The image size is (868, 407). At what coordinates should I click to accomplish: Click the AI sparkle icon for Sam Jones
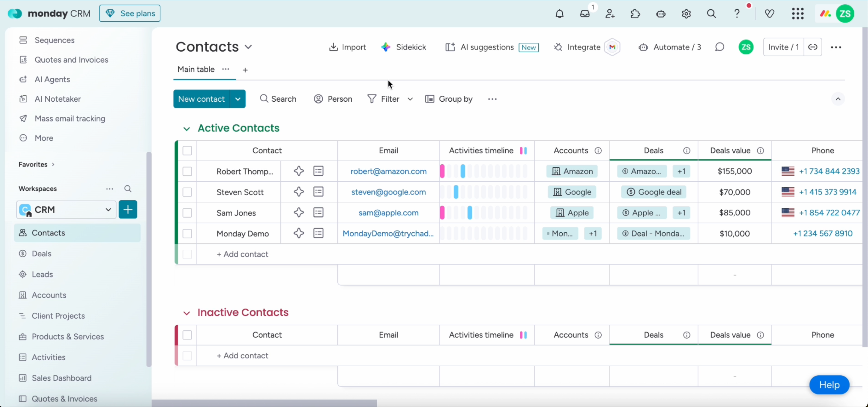pos(299,213)
